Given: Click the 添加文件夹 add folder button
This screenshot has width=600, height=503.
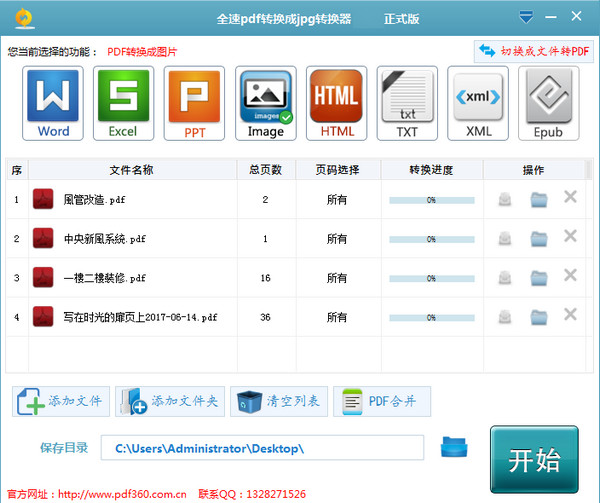Looking at the screenshot, I should [170, 401].
